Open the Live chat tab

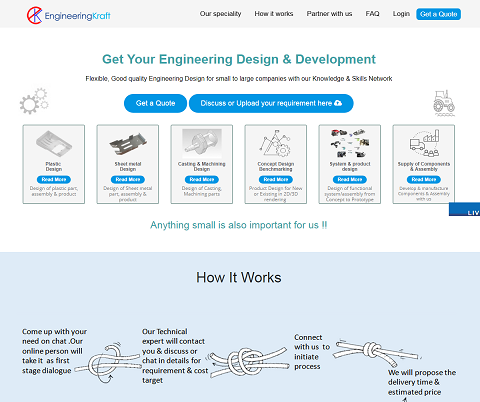click(x=464, y=209)
